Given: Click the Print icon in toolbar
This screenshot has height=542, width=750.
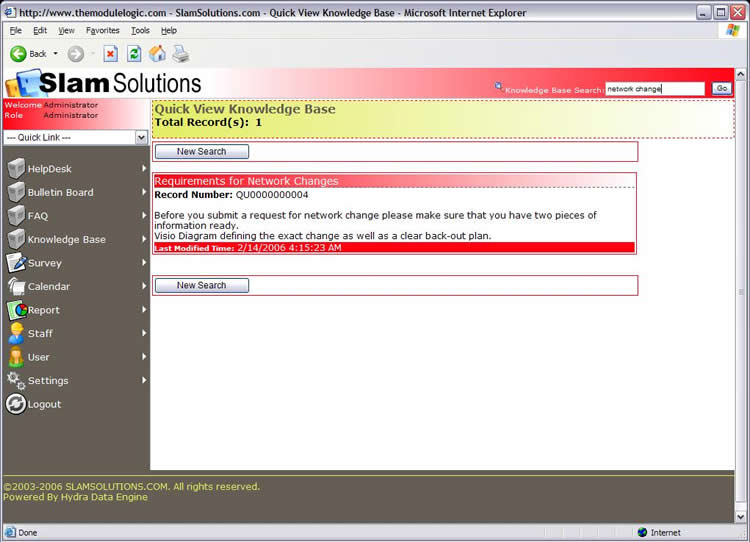Looking at the screenshot, I should (x=181, y=54).
